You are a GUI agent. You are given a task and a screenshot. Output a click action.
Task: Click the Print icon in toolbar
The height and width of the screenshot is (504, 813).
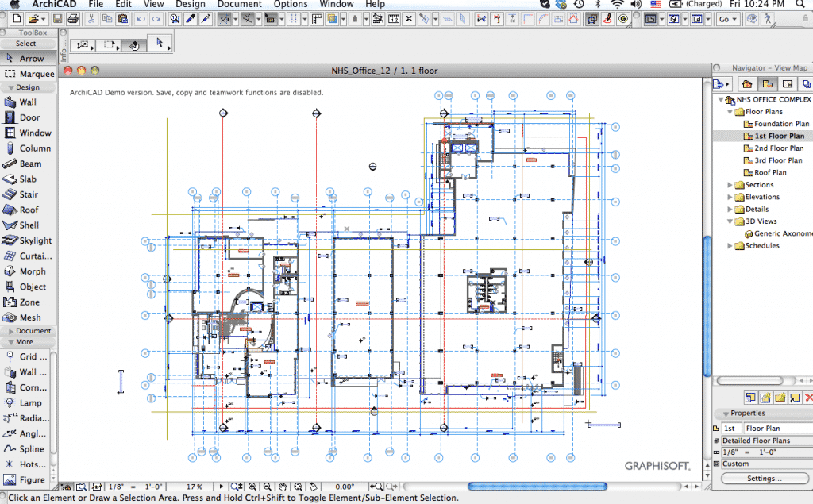pyautogui.click(x=72, y=19)
